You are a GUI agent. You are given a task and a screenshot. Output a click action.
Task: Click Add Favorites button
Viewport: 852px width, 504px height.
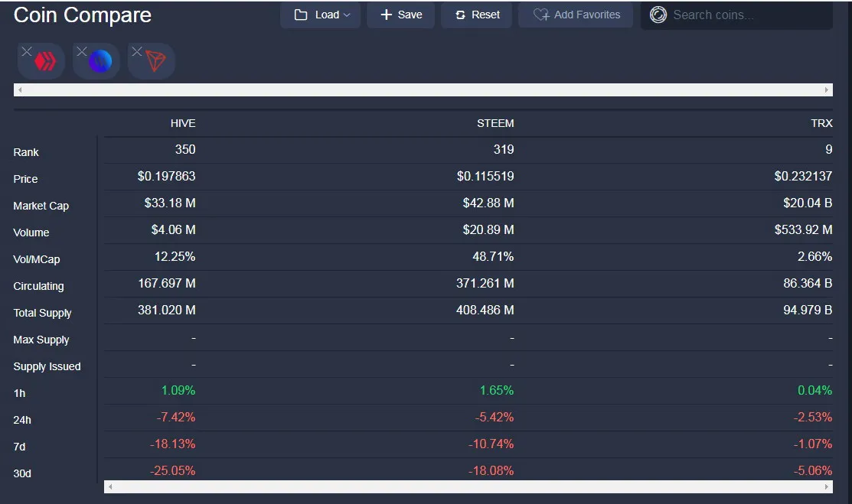576,15
